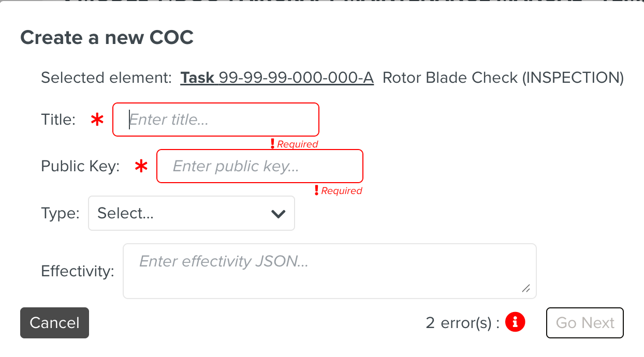Screen dimensions: 644x357
Task: Click the exclamation mark under Title field
Action: (273, 144)
